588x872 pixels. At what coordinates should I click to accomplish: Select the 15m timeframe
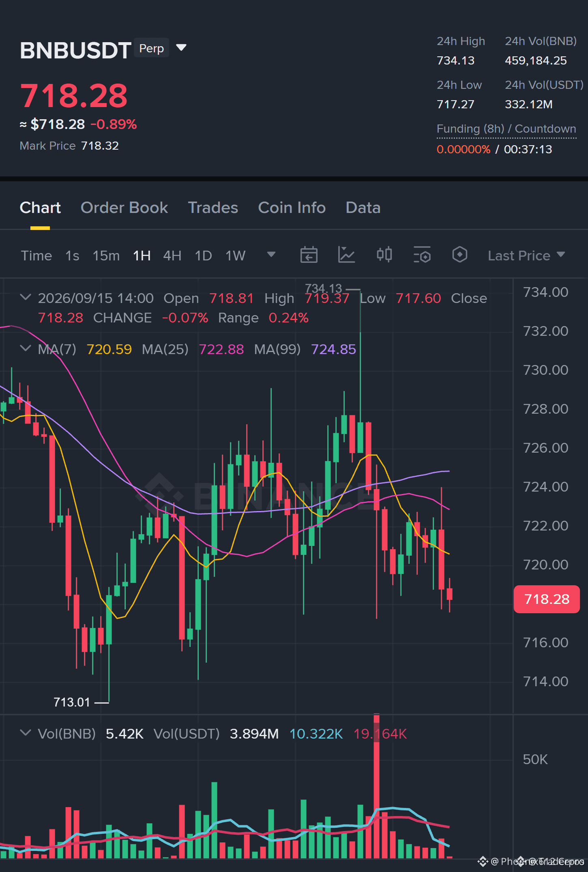[106, 256]
